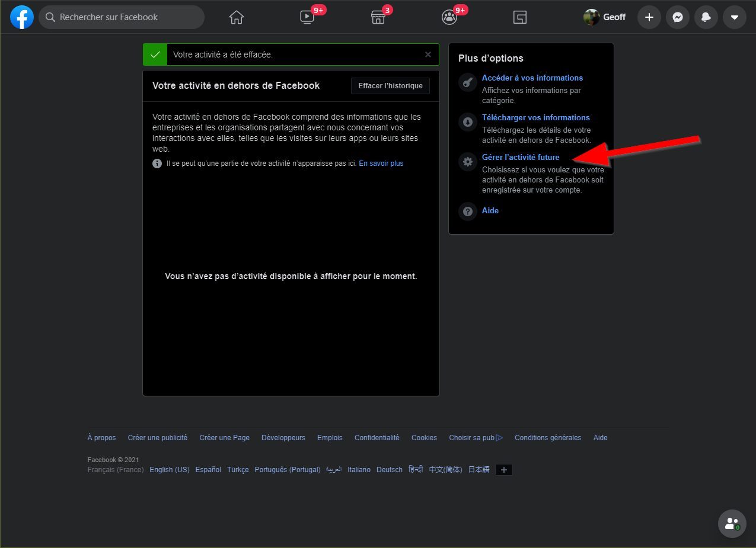Go to the Home feed icon
This screenshot has height=548, width=756.
[237, 17]
